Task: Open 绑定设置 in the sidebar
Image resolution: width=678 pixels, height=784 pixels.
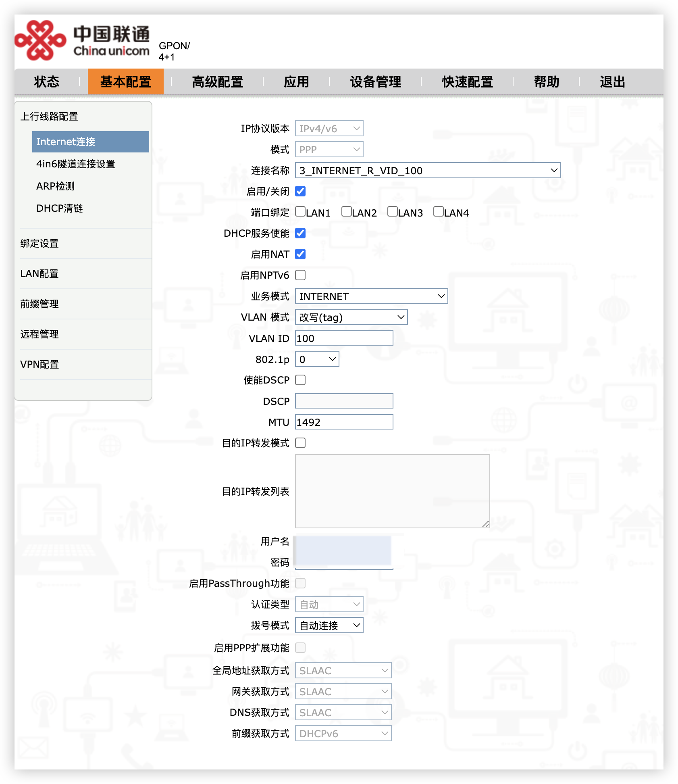Action: [40, 243]
